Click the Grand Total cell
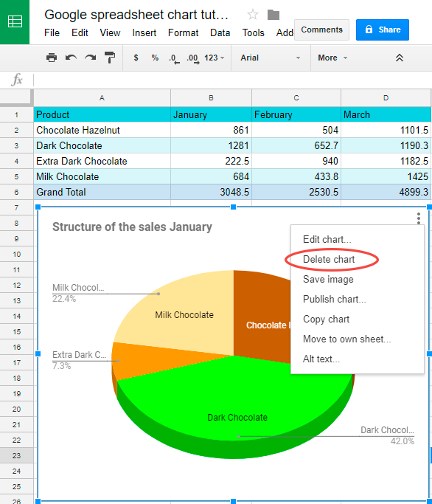The width and height of the screenshot is (432, 504). 102,192
